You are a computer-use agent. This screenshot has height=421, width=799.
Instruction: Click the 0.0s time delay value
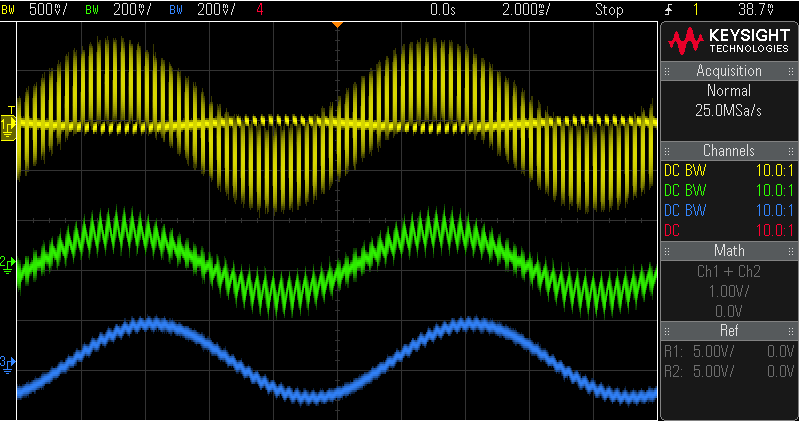point(442,10)
